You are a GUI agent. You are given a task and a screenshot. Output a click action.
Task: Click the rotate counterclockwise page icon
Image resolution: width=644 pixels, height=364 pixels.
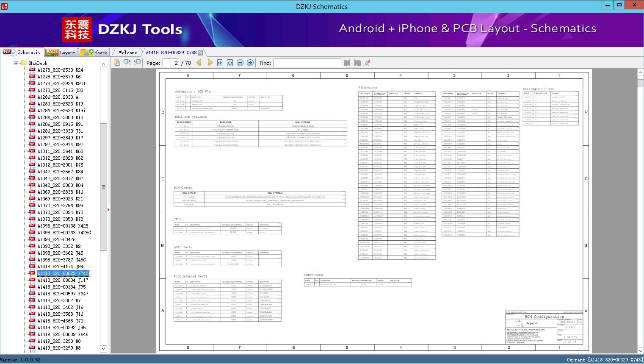tap(127, 63)
